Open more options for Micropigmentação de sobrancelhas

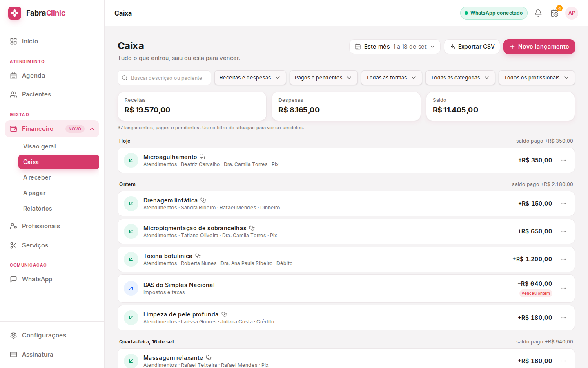563,231
